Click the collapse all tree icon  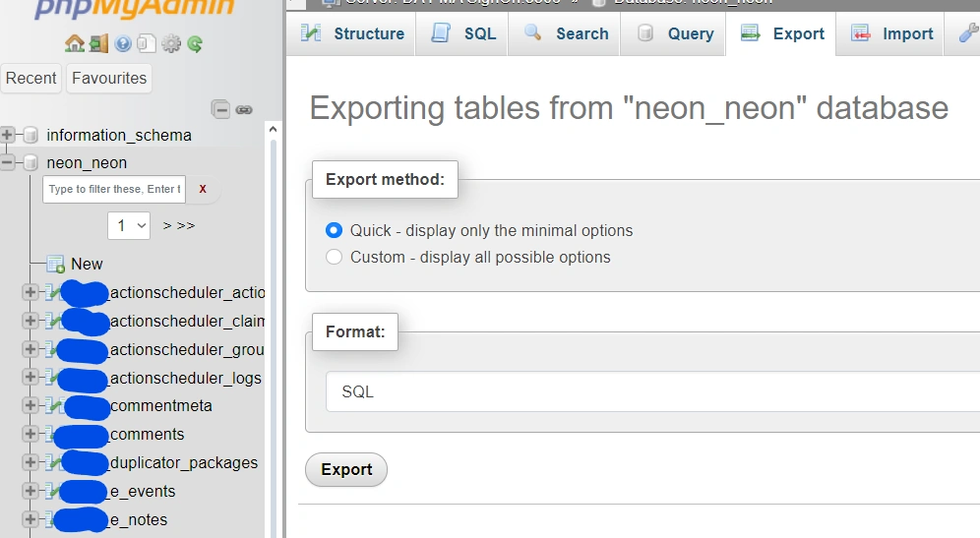pyautogui.click(x=221, y=109)
